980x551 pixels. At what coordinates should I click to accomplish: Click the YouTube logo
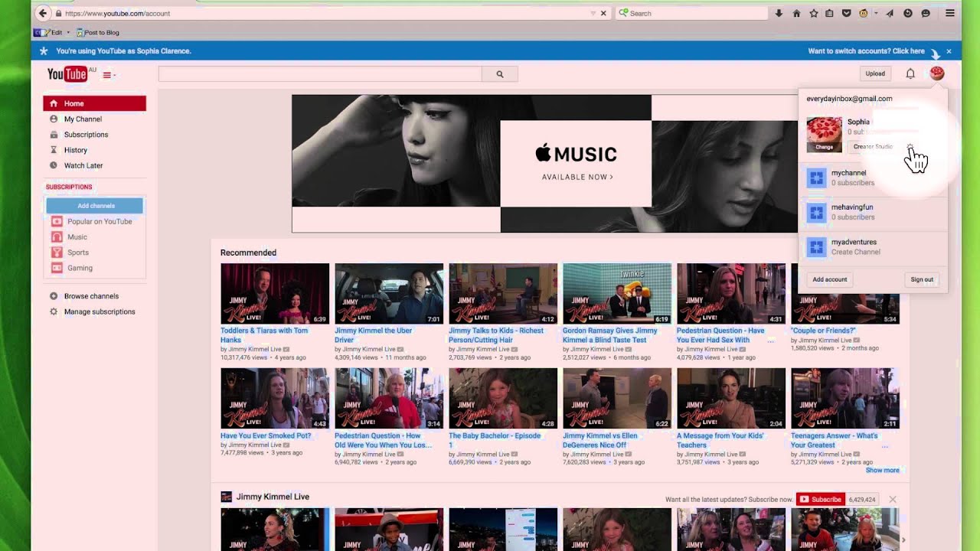click(x=67, y=73)
